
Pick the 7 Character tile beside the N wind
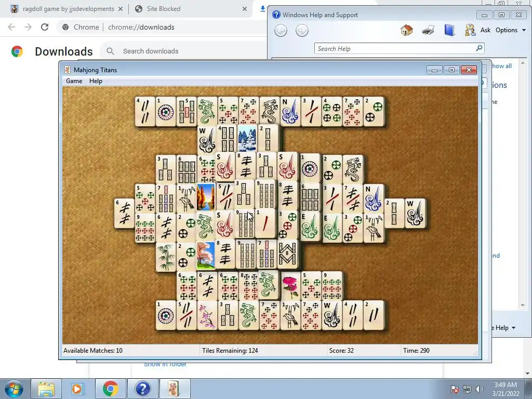coord(353,198)
